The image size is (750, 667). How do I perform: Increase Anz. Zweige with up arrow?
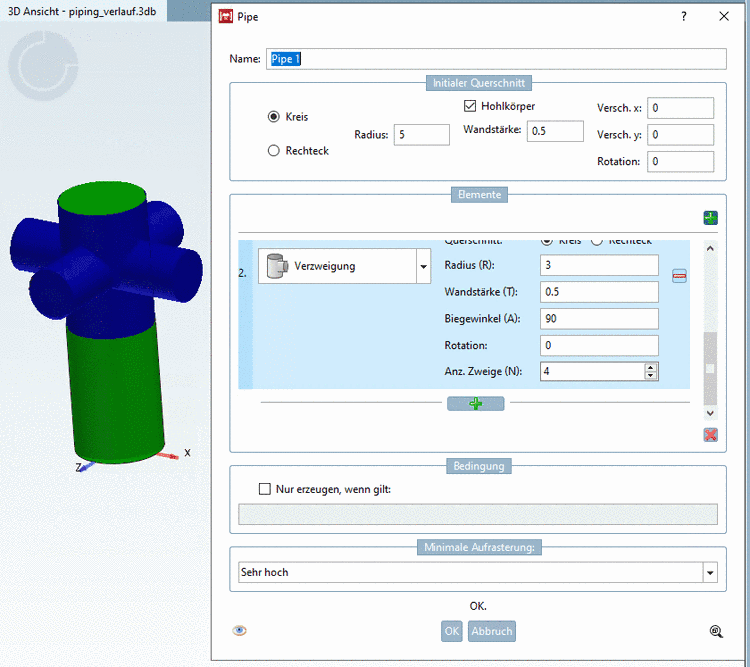pyautogui.click(x=650, y=367)
